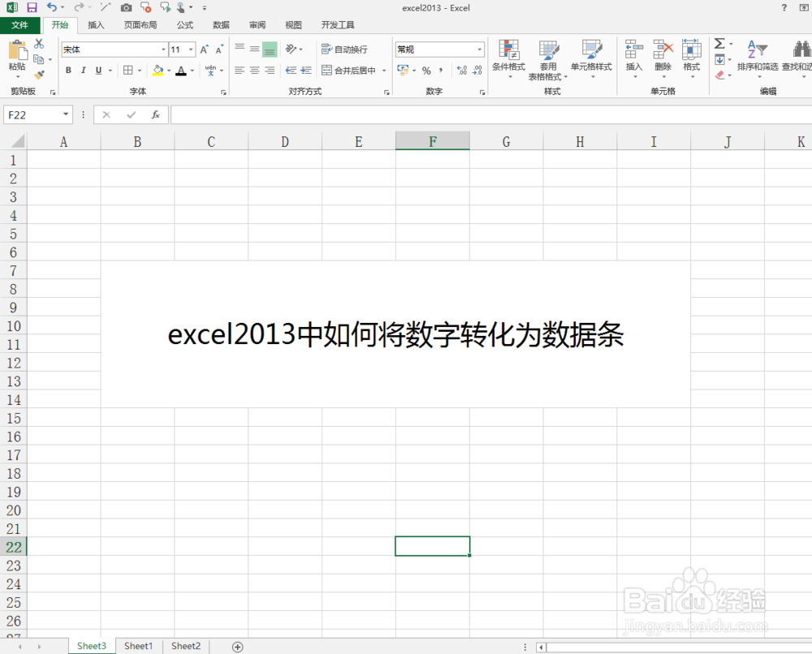Switch to the 插入 ribbon tab
The image size is (812, 654).
[x=96, y=25]
